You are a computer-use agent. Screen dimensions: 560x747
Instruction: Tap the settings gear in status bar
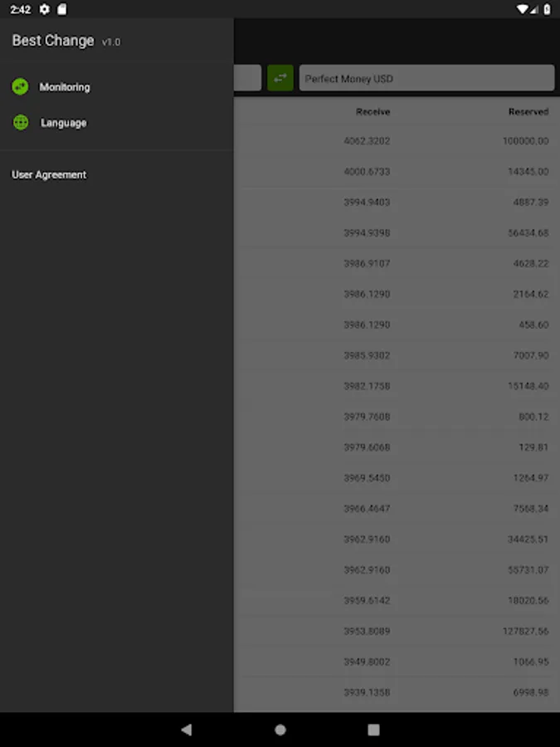click(45, 9)
